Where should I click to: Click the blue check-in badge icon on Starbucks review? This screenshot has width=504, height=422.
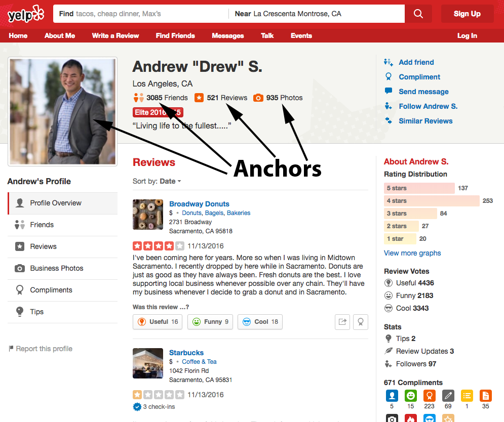[137, 407]
